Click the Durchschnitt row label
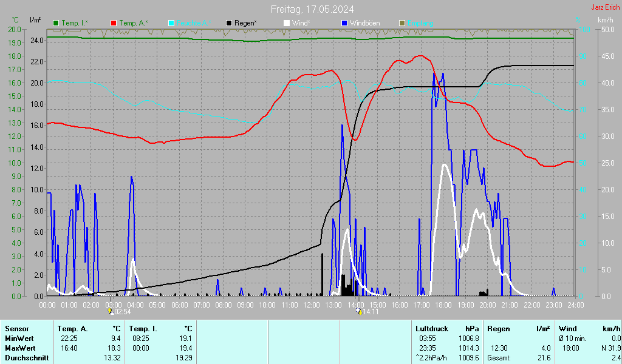Screen dimensions: 622x364 click(x=25, y=358)
